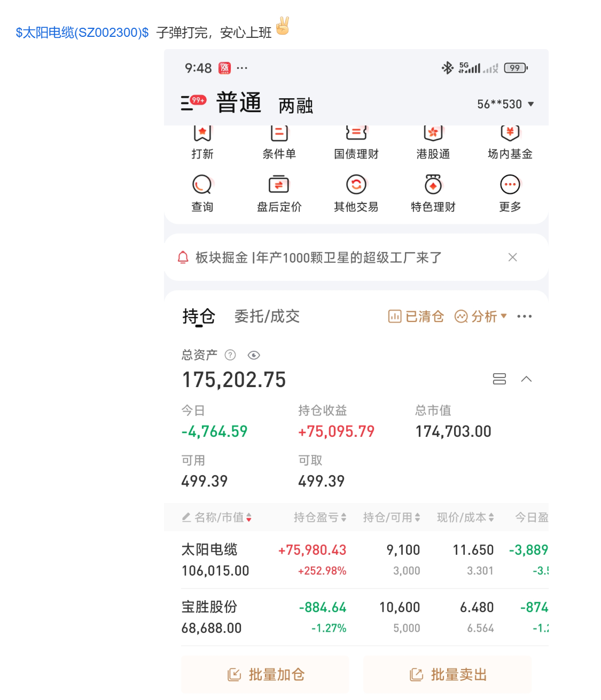601x700 pixels.
Task: Tap the 批量卖出 button
Action: click(x=448, y=675)
